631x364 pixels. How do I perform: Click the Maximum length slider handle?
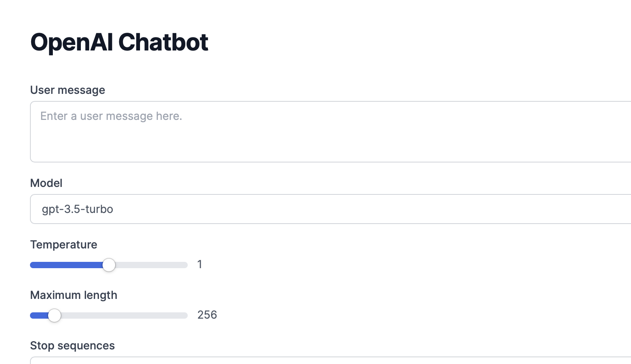coord(54,315)
